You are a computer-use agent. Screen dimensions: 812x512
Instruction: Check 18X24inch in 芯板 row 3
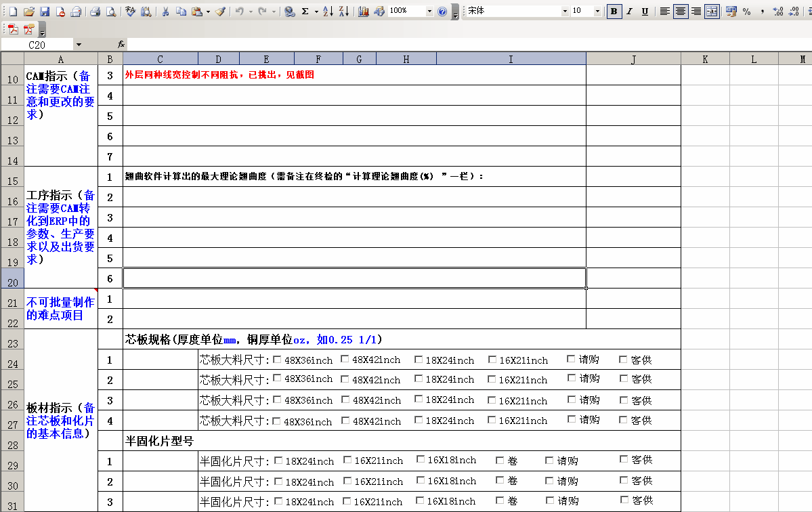419,399
